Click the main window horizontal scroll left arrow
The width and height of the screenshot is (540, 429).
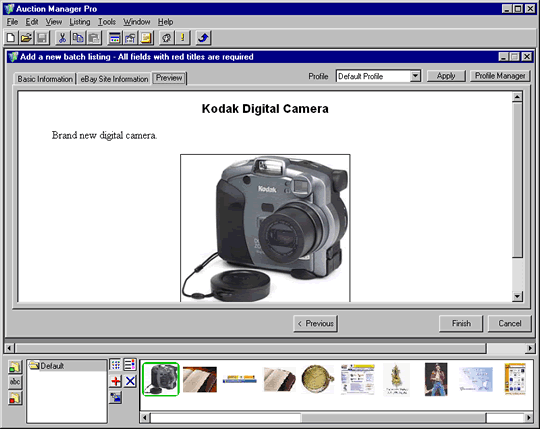[10, 348]
